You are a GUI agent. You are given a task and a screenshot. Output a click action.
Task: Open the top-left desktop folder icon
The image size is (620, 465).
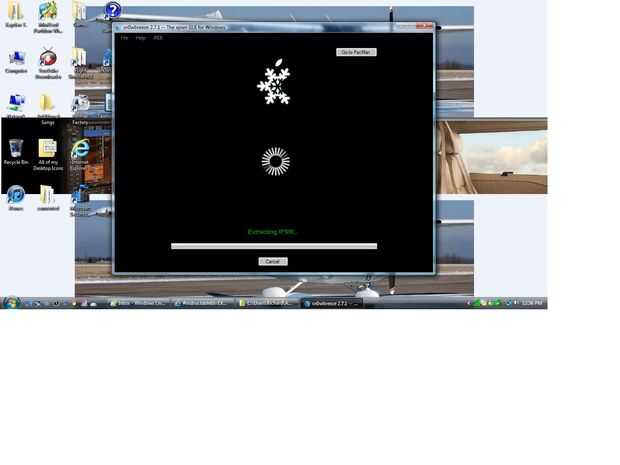click(16, 14)
